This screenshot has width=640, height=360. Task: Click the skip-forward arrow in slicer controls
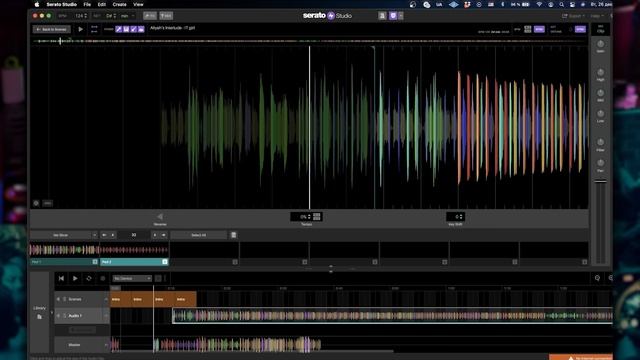click(x=164, y=235)
